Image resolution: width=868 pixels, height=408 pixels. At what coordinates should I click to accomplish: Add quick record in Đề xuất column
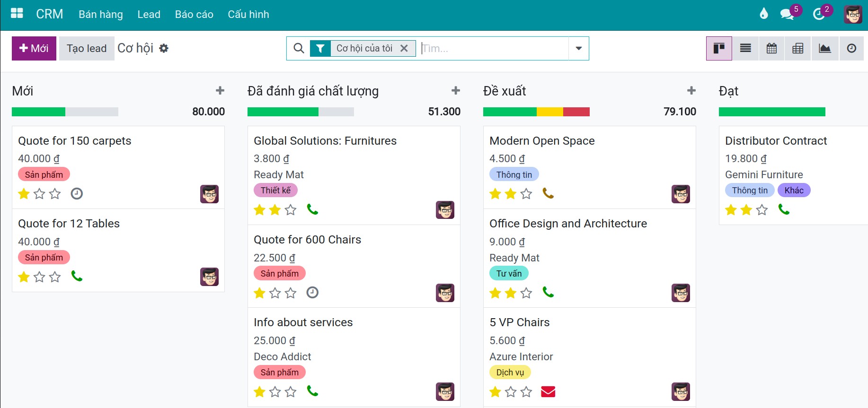pyautogui.click(x=691, y=90)
